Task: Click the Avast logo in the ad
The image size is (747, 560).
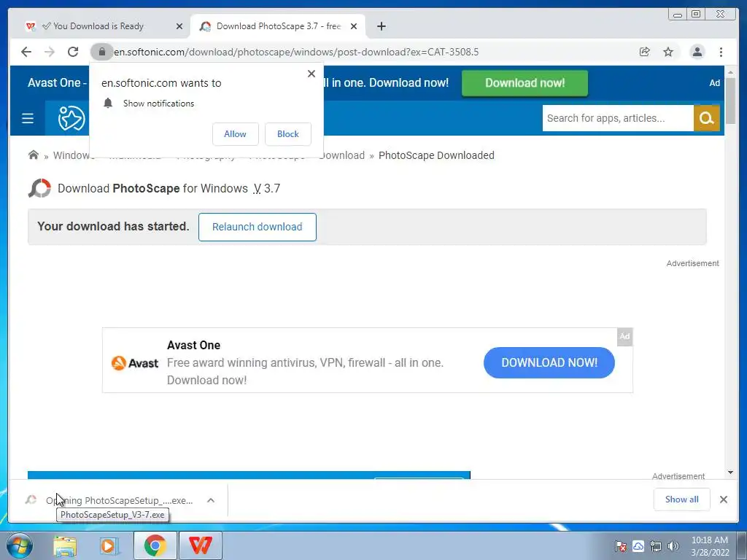Action: click(x=135, y=363)
